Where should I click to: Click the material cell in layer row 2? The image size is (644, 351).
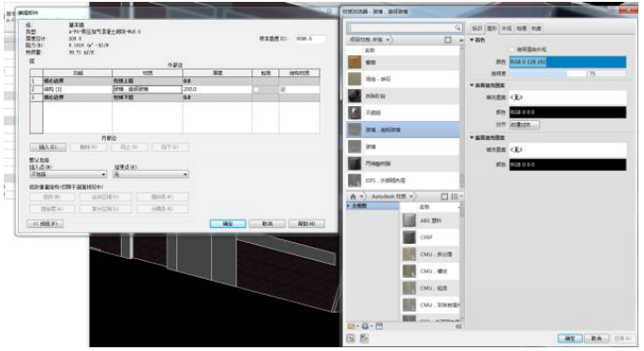point(147,89)
